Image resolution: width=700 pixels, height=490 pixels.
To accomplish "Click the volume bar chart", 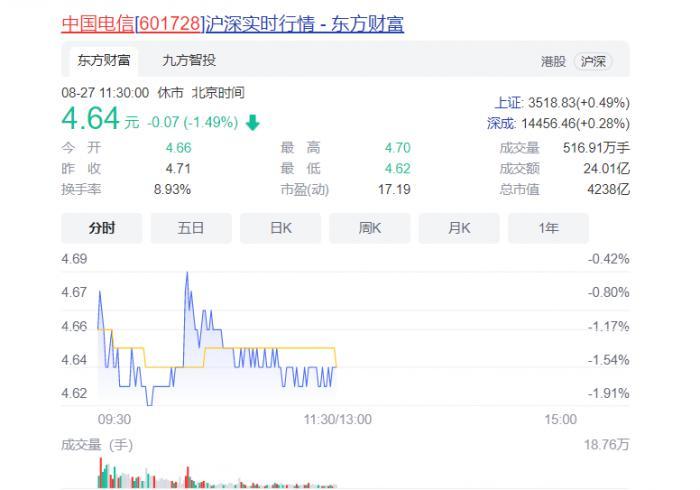I will click(217, 473).
